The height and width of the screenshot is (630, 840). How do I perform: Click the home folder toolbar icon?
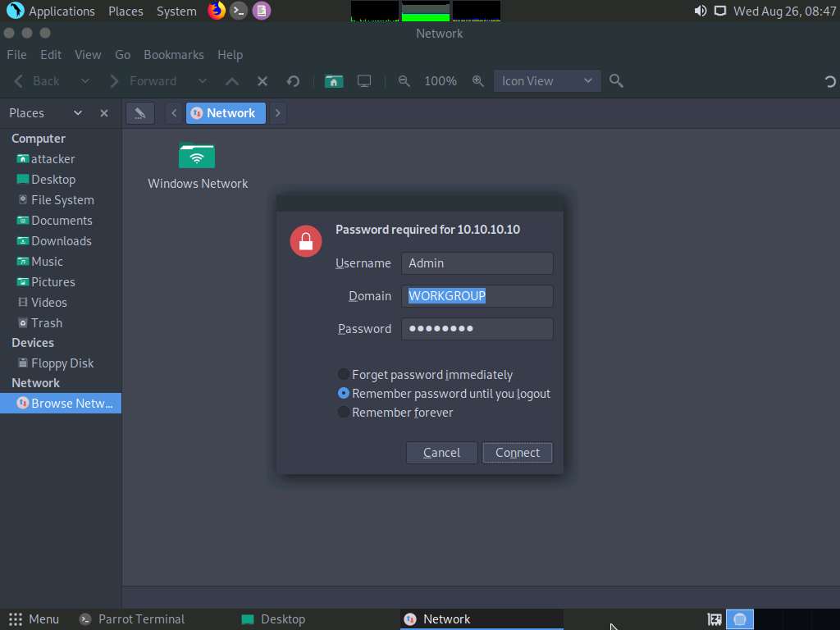click(x=333, y=81)
